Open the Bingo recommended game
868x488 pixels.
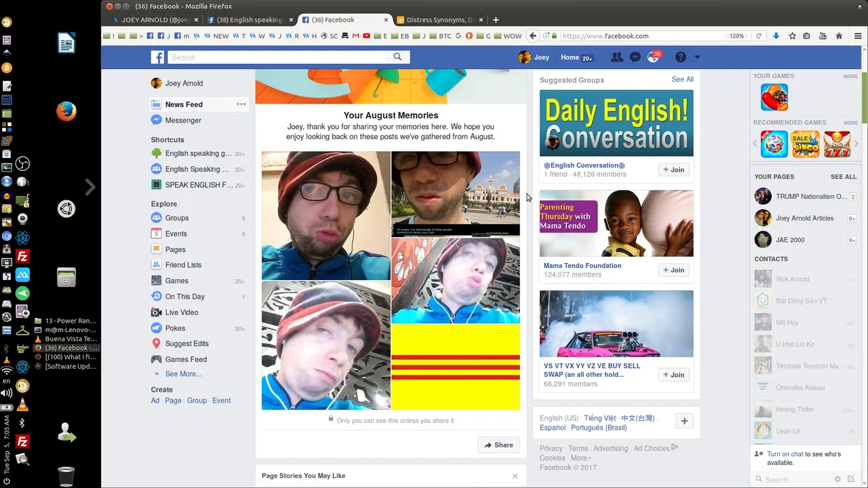(805, 144)
